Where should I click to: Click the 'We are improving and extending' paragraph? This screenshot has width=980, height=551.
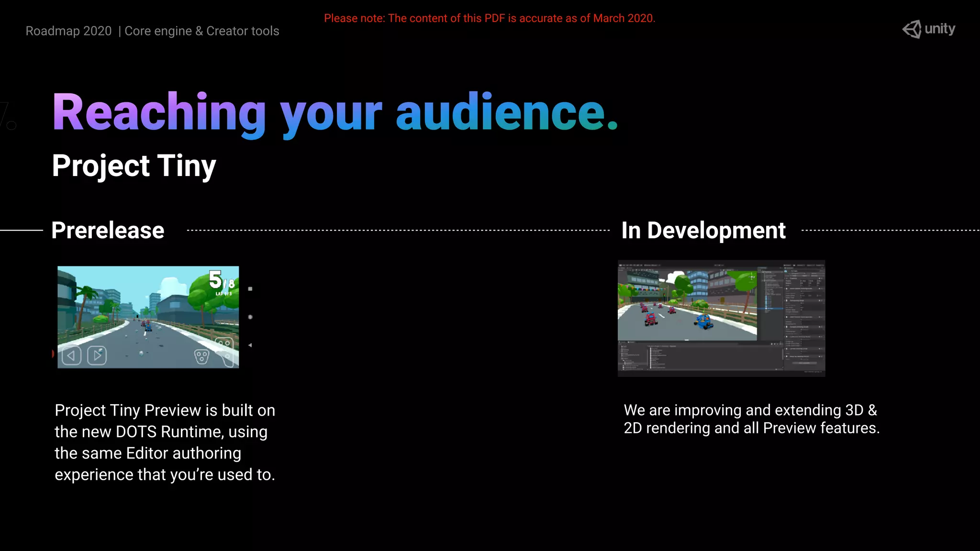(752, 419)
